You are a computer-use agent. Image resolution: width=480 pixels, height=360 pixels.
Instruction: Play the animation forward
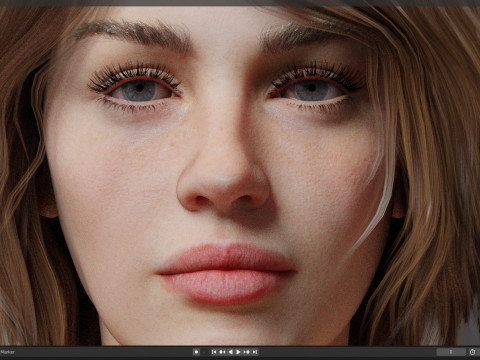238,352
